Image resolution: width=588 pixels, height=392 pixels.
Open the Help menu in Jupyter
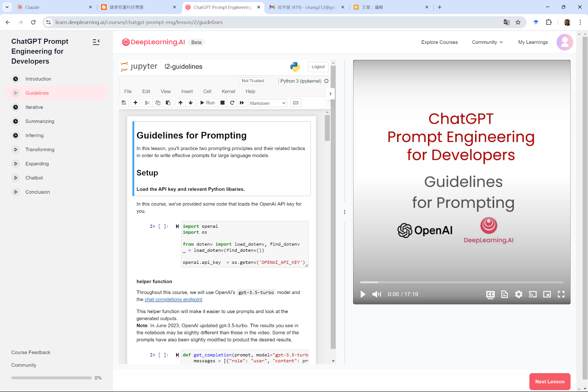click(x=251, y=91)
